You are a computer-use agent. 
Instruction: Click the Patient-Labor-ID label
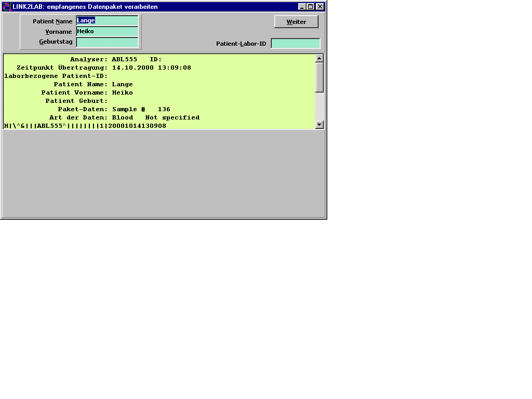241,44
